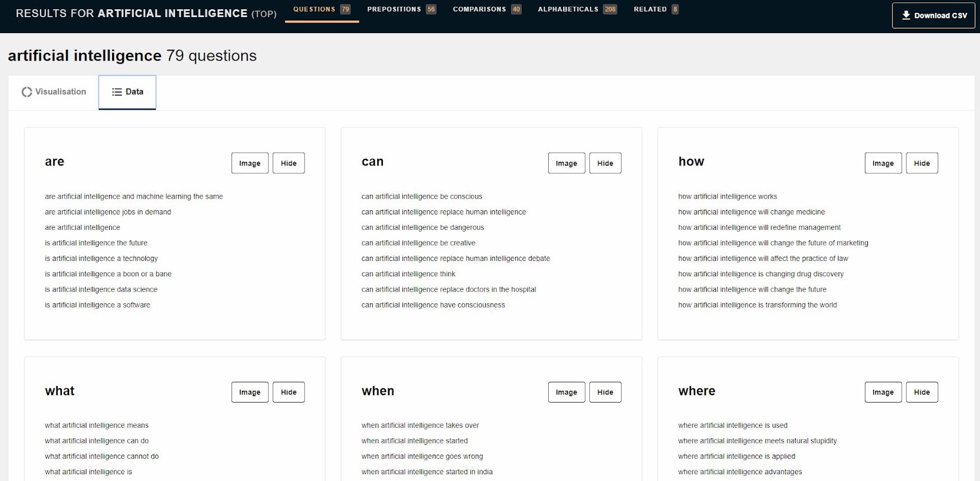Switch to the Visualisation view tab
The image size is (980, 481).
(54, 92)
